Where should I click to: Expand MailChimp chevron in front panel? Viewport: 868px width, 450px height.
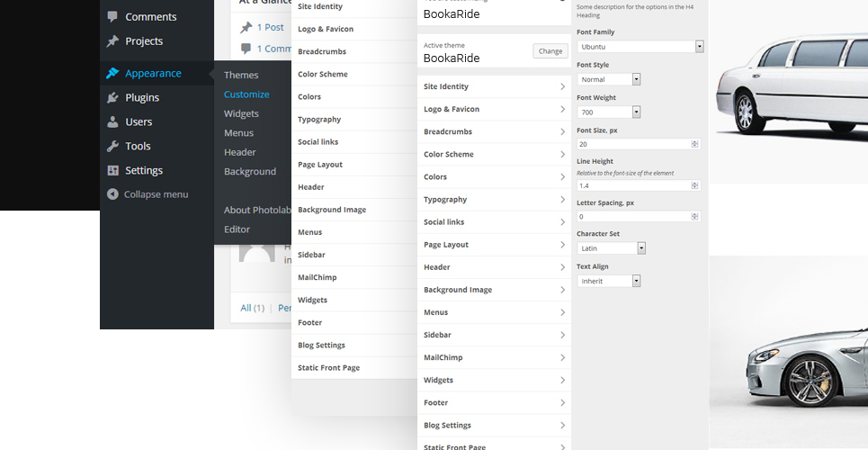click(562, 357)
